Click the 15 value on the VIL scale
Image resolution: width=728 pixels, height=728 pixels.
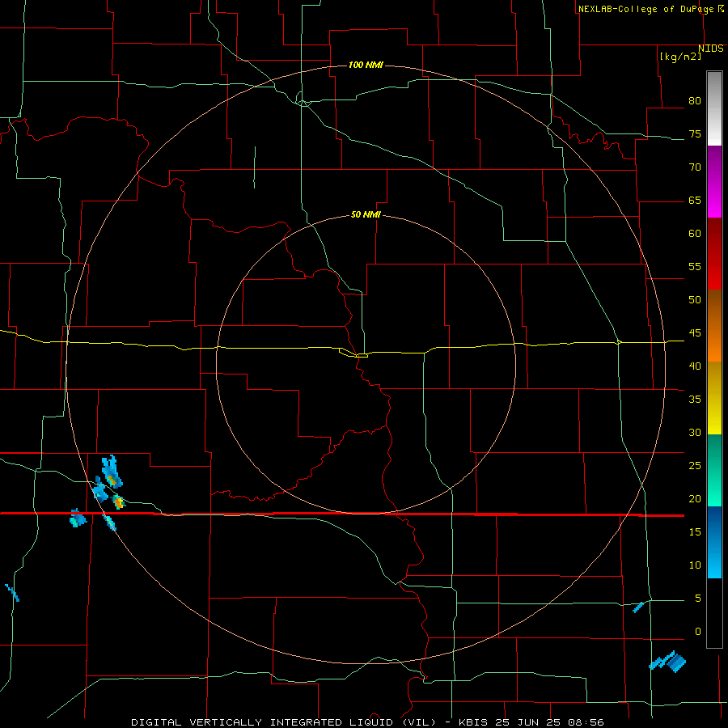695,531
